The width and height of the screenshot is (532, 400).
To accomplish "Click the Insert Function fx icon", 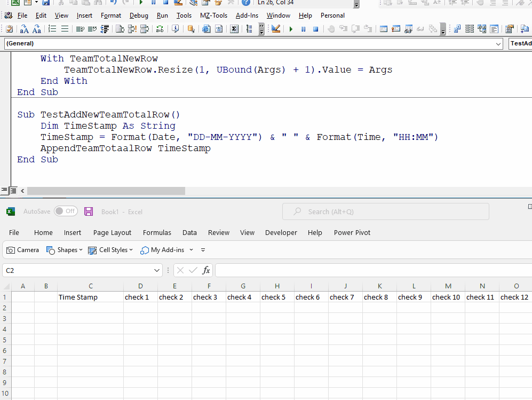I will pyautogui.click(x=205, y=270).
